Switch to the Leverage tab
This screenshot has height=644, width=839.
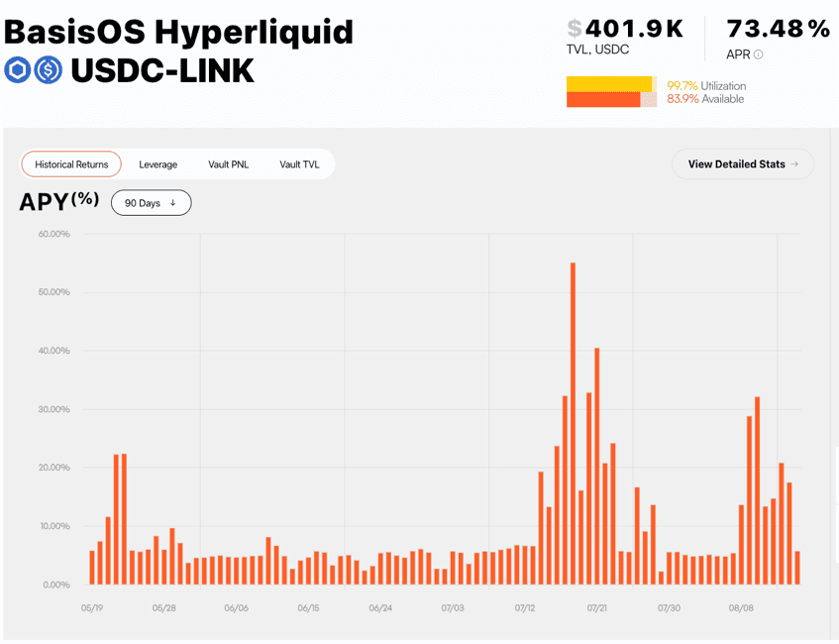pos(157,164)
